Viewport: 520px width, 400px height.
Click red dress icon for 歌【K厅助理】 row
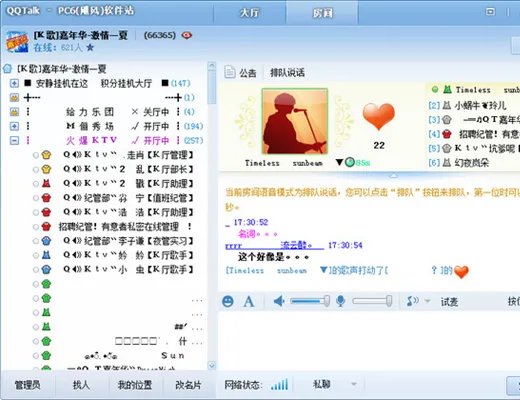pyautogui.click(x=46, y=183)
